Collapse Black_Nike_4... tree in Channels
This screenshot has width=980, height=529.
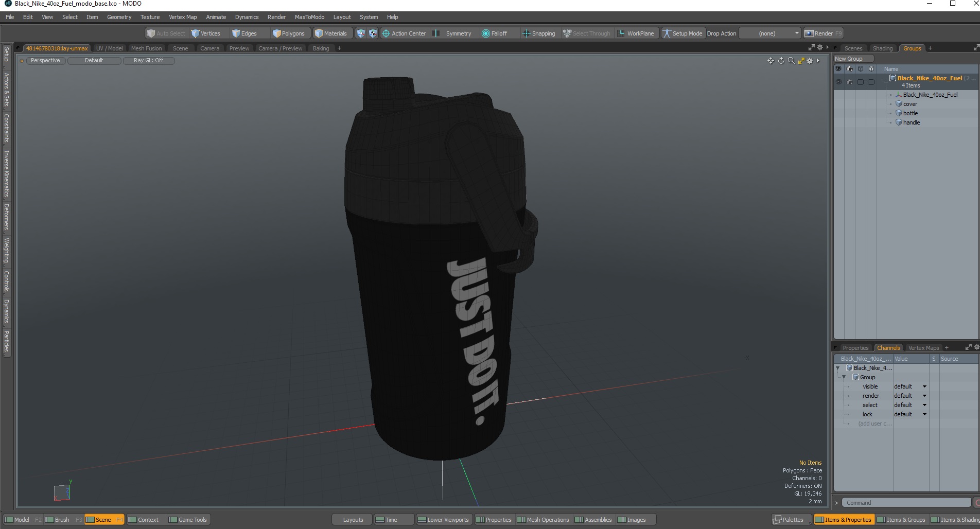838,368
